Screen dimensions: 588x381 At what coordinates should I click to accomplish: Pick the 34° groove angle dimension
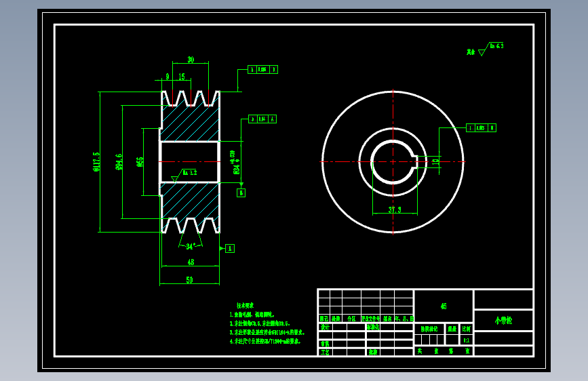coord(190,246)
